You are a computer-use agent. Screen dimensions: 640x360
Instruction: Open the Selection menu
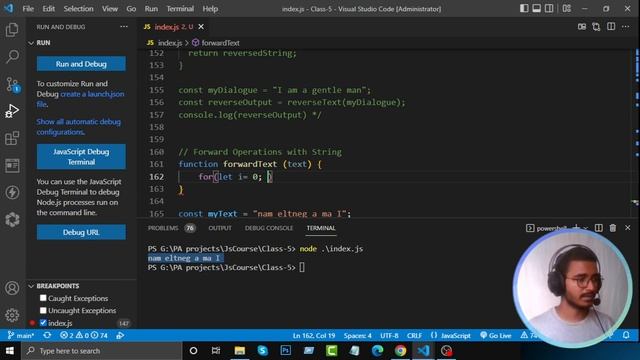(78, 9)
